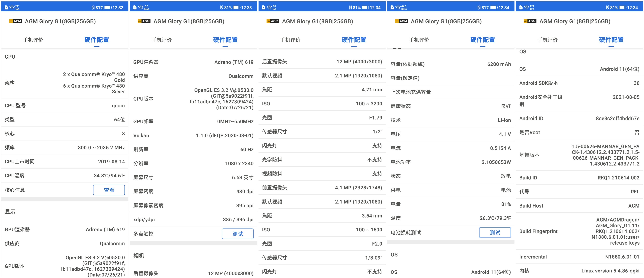Select xdpi/ydpi value 386 / 396 dpi
The width and height of the screenshot is (644, 278).
pos(238,219)
